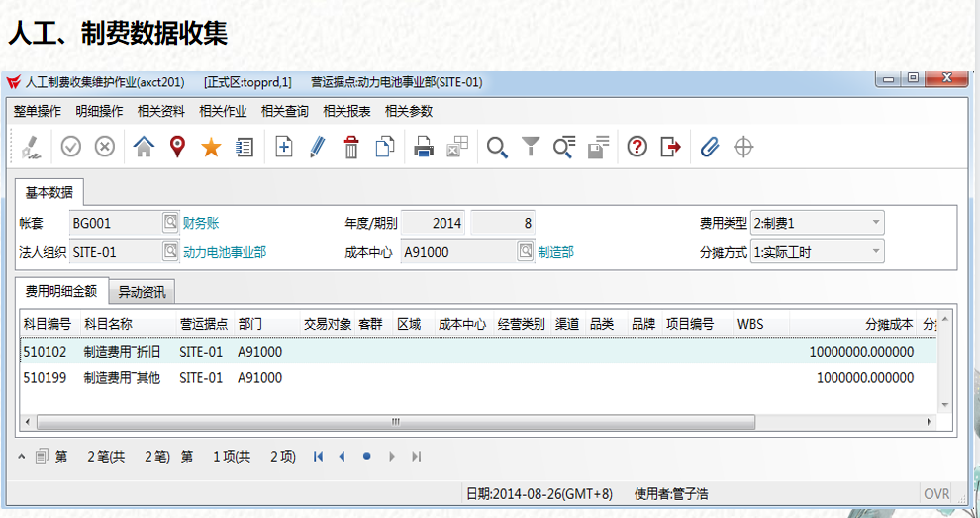
Task: Go to previous record arrow
Action: click(342, 456)
